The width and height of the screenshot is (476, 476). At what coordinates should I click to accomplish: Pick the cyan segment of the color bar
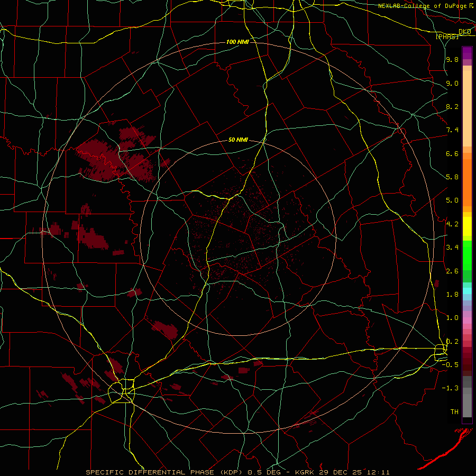point(467,291)
